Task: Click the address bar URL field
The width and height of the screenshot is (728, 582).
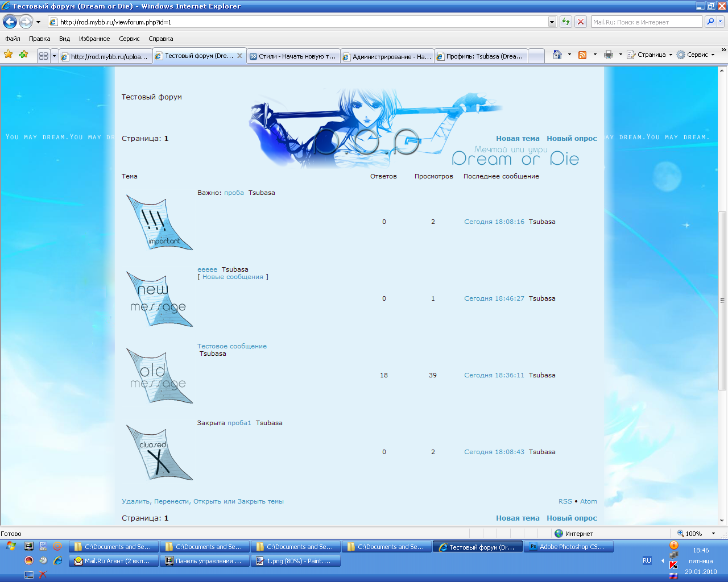Action: (x=297, y=22)
